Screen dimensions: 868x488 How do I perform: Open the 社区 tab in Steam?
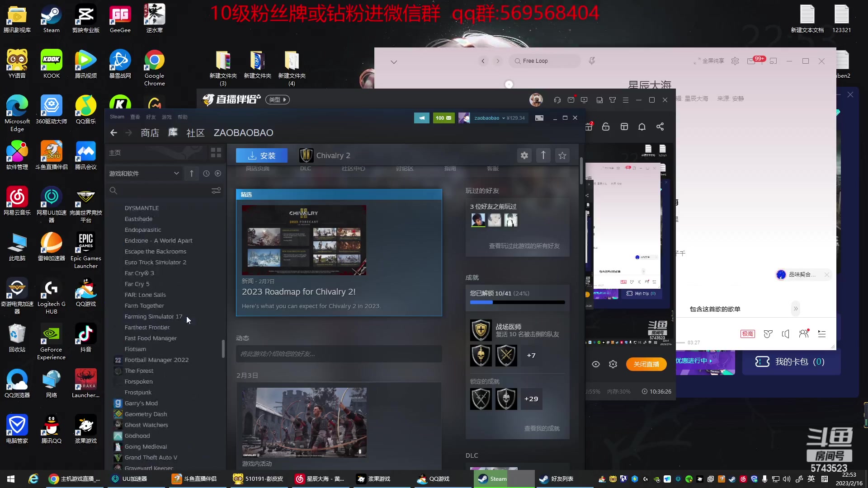[195, 133]
